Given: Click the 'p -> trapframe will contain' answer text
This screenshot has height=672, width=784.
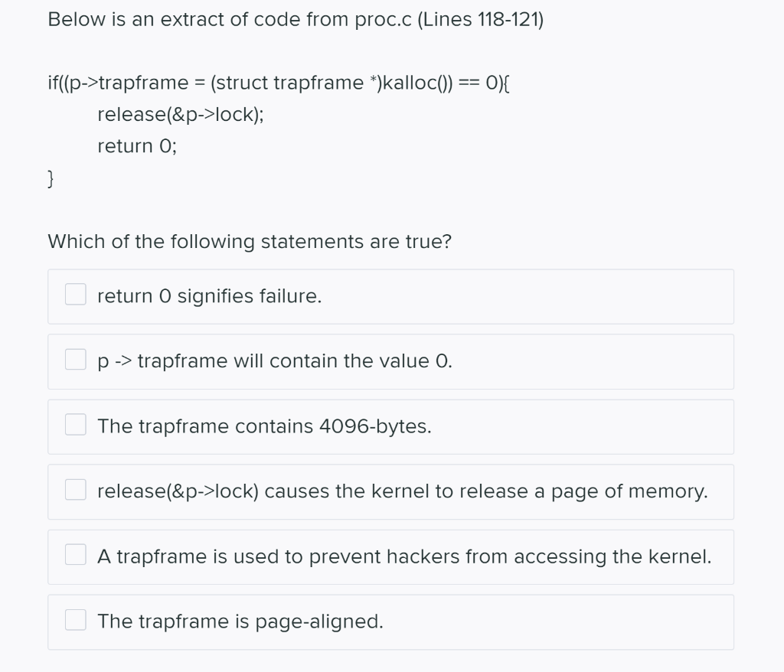Looking at the screenshot, I should pos(275,361).
